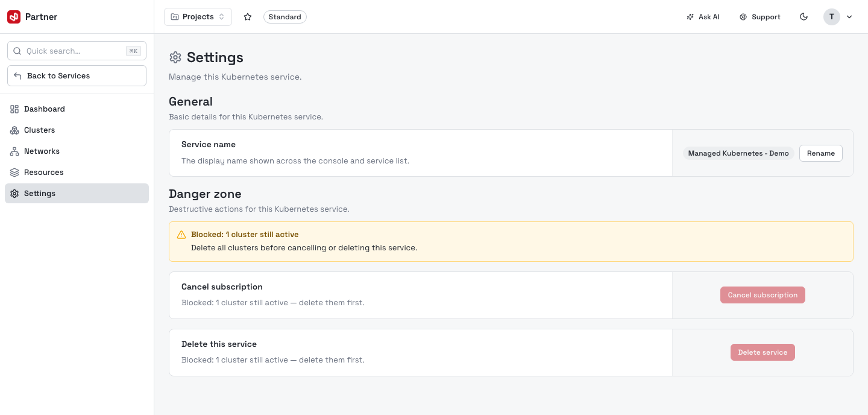Click the Cancel subscription button
The width and height of the screenshot is (868, 415).
coord(763,295)
